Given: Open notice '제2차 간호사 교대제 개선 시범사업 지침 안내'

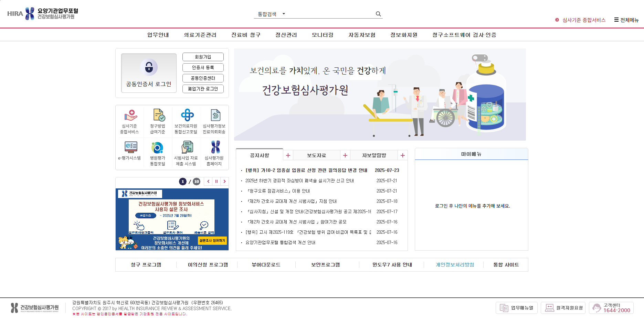Looking at the screenshot, I should (x=292, y=201).
